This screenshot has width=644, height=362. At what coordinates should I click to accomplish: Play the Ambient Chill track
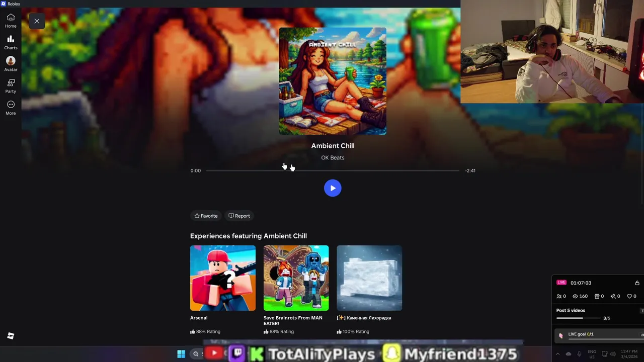pyautogui.click(x=333, y=188)
